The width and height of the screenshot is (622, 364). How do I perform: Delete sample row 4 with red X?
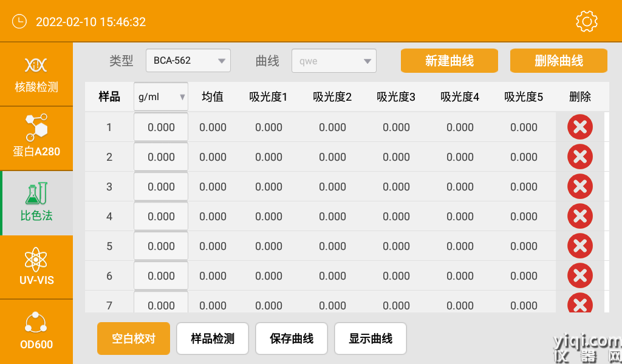pos(580,216)
